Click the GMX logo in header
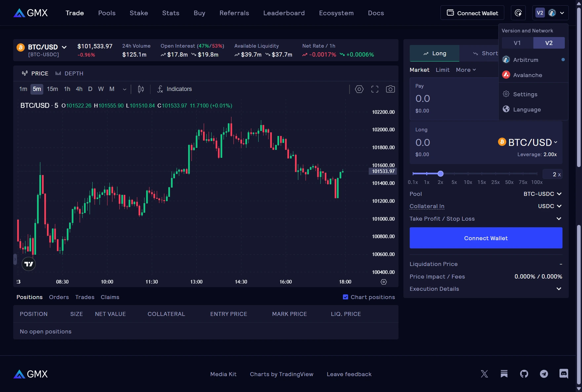The image size is (582, 392). point(31,13)
